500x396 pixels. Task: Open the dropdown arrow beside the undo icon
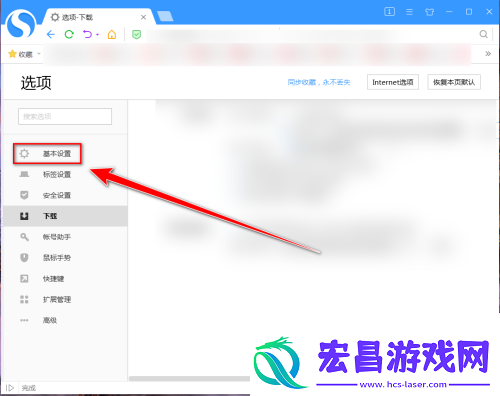[x=97, y=34]
